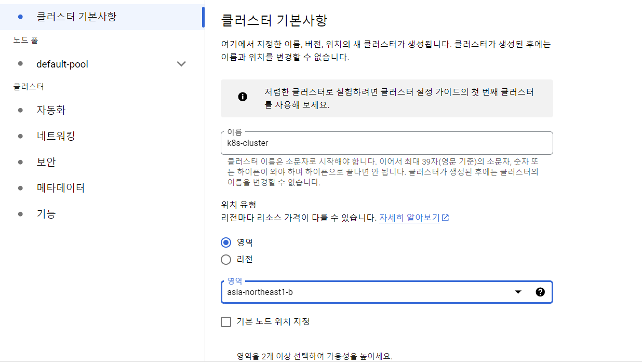This screenshot has height=364, width=642.
Task: Click the bullet icon next to 네트워킹
Action: 20,136
